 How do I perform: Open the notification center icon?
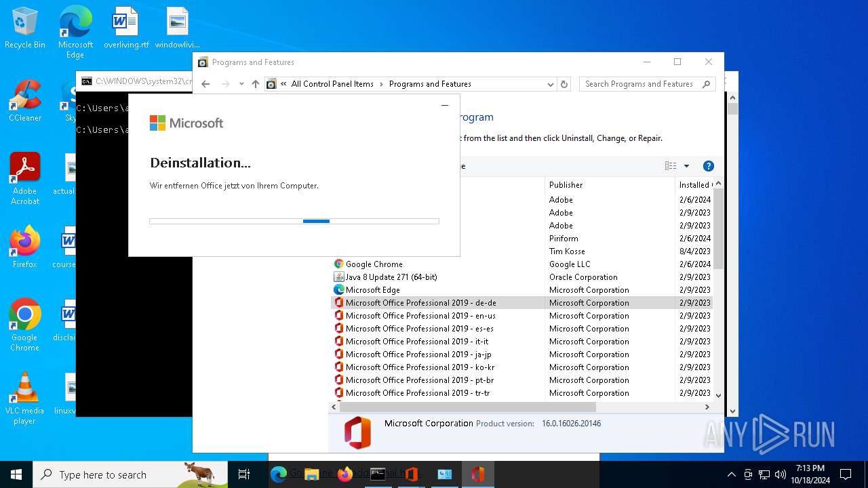pyautogui.click(x=846, y=474)
